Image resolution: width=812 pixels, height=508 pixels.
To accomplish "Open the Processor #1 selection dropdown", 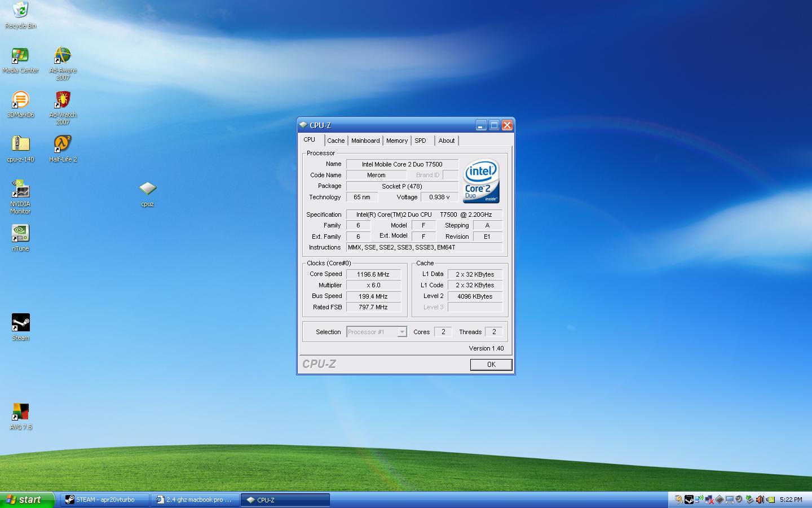I will (376, 332).
